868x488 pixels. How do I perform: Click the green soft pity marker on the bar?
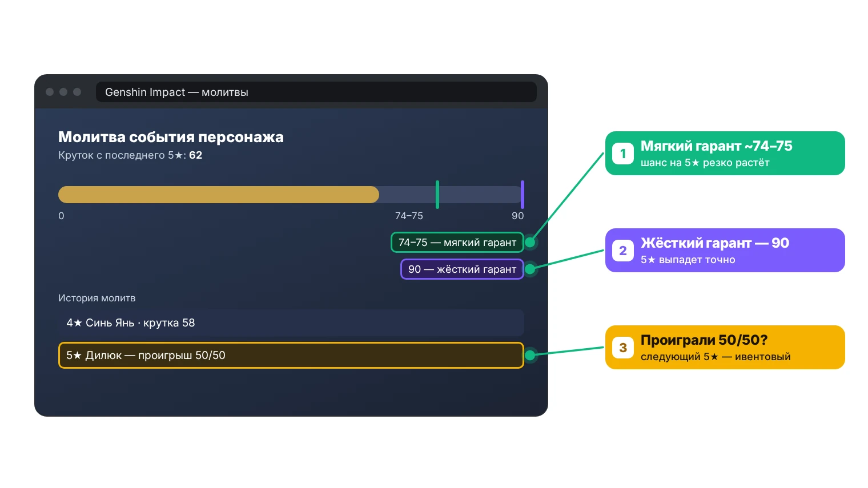pos(437,195)
